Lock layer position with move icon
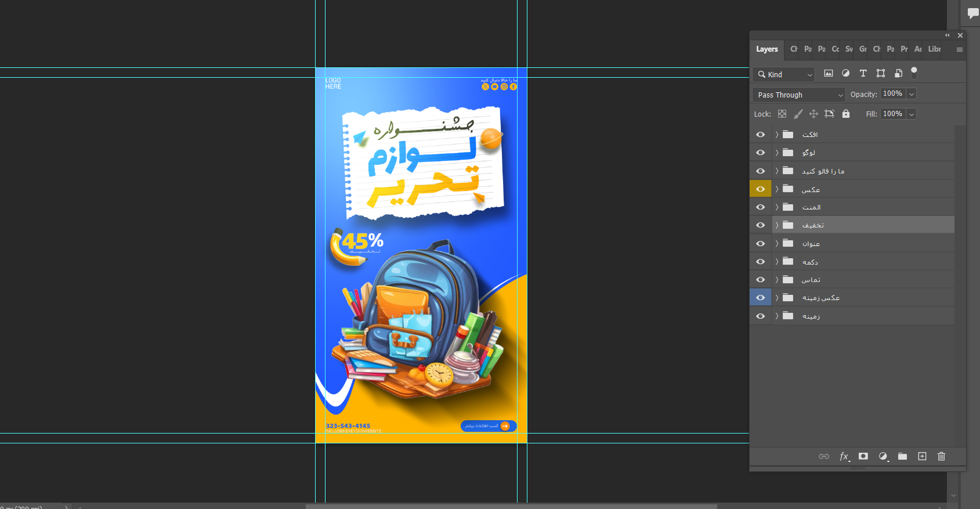This screenshot has height=509, width=980. click(x=813, y=114)
